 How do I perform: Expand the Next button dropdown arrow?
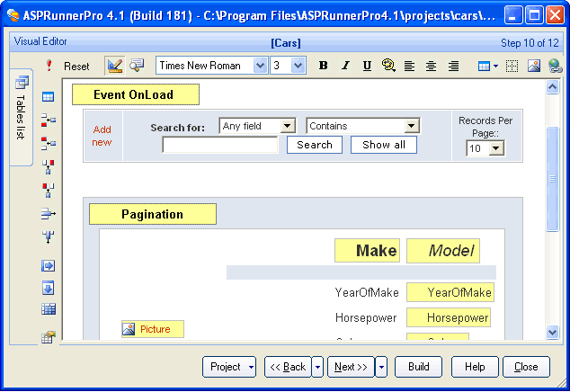coord(381,367)
